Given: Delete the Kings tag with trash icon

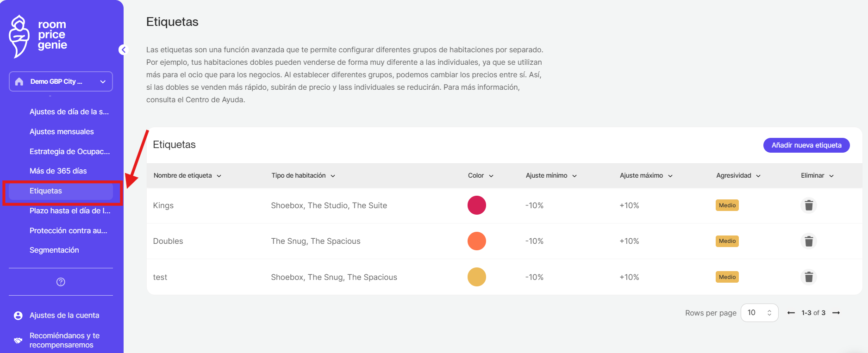Looking at the screenshot, I should pyautogui.click(x=808, y=205).
